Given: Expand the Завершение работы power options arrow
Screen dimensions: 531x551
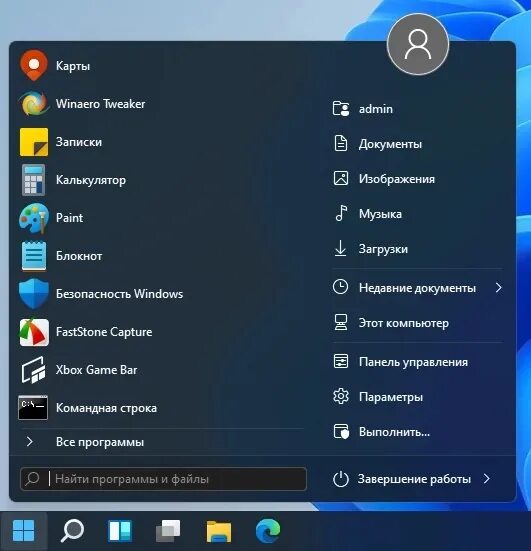Looking at the screenshot, I should click(x=487, y=479).
